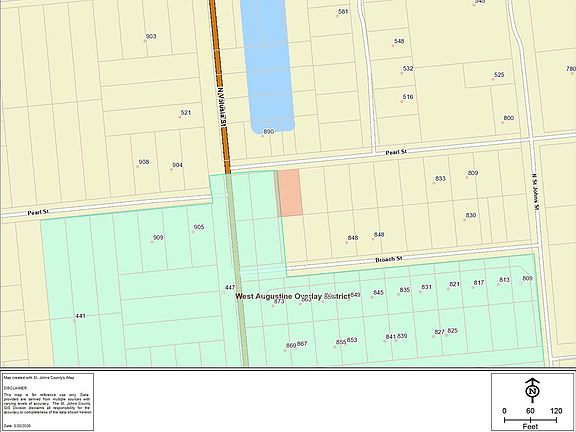Viewport: 576px width, 432px height.
Task: Click the Broach St street label
Action: tap(389, 259)
